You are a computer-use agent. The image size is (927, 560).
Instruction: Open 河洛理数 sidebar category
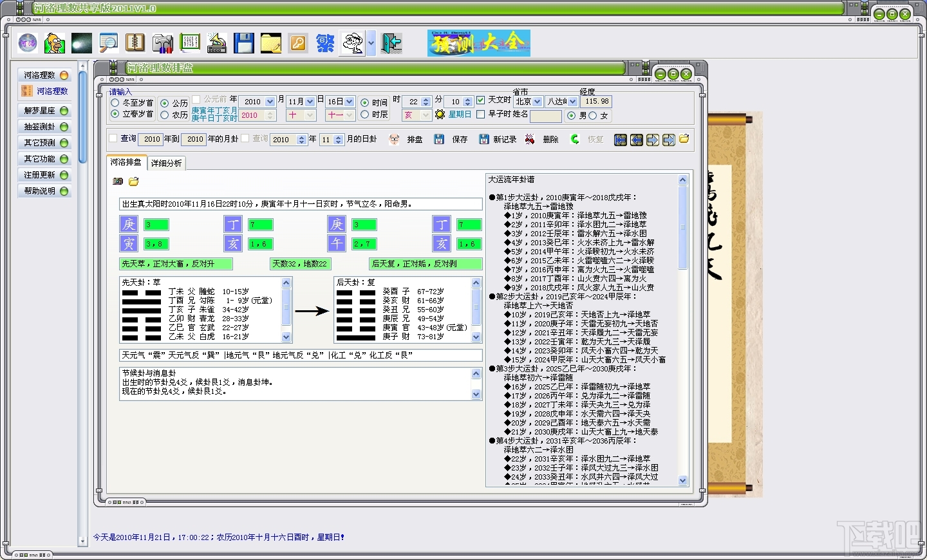point(44,75)
